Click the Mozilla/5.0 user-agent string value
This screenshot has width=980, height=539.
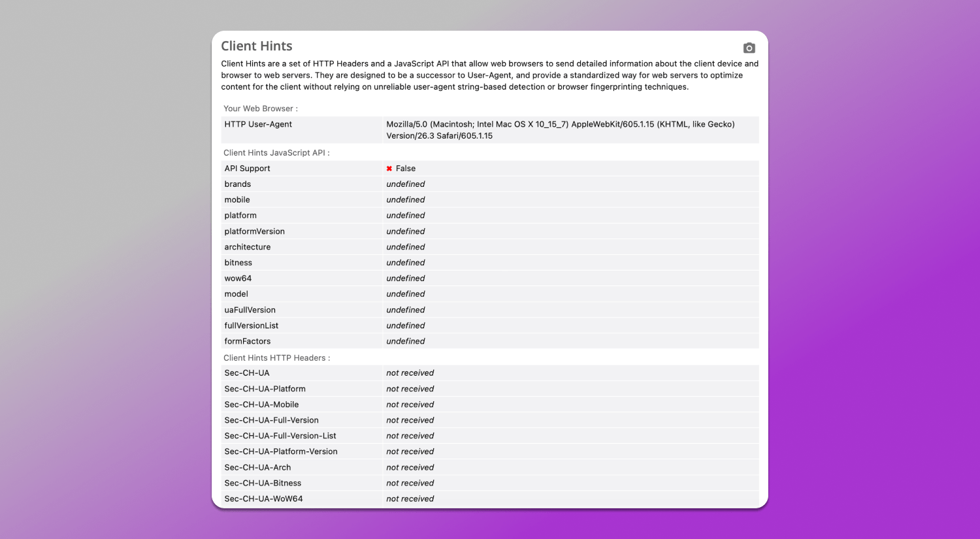click(x=560, y=130)
